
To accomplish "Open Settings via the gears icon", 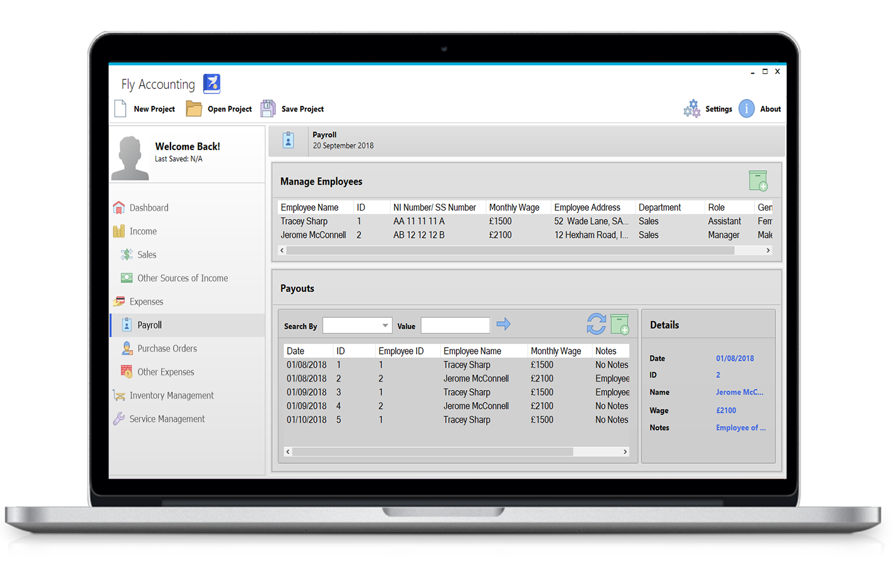I will pyautogui.click(x=692, y=109).
